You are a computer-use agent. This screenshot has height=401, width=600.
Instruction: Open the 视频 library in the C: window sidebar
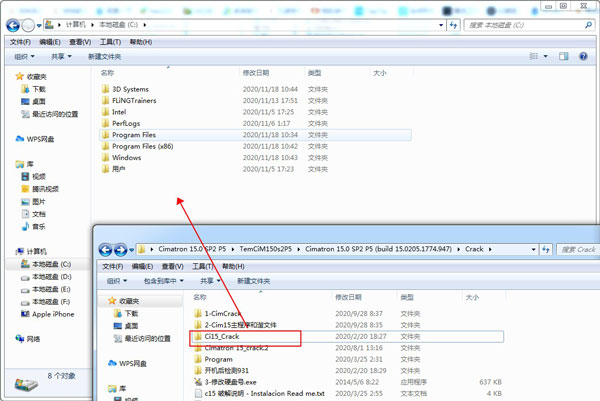click(x=33, y=176)
